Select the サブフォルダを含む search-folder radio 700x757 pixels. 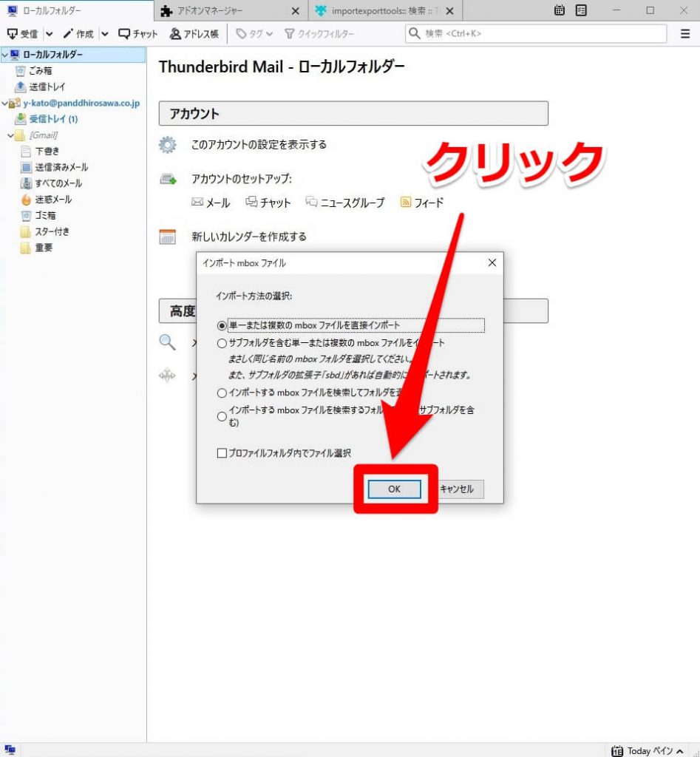tap(222, 416)
